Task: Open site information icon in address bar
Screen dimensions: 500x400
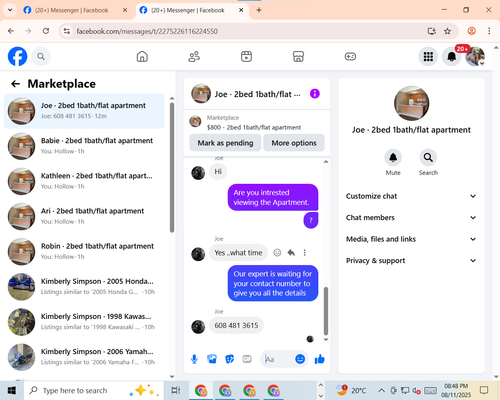Action: [67, 31]
